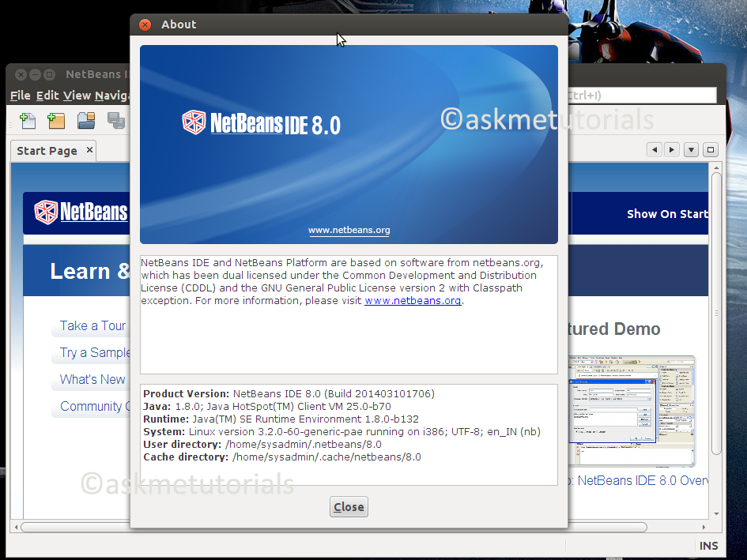Click the New File toolbar icon
The width and height of the screenshot is (747, 560).
28,121
